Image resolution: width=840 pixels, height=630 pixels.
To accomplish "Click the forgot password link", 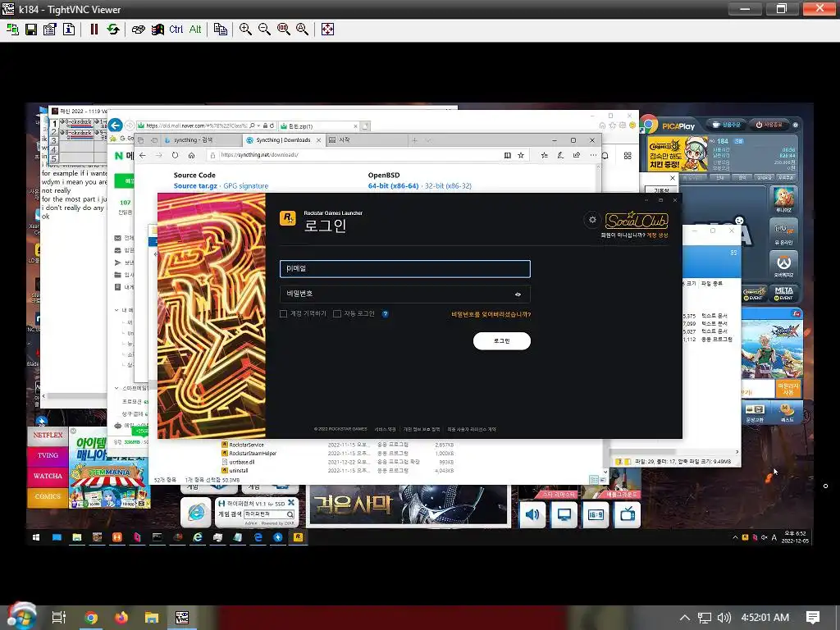I will (x=491, y=314).
